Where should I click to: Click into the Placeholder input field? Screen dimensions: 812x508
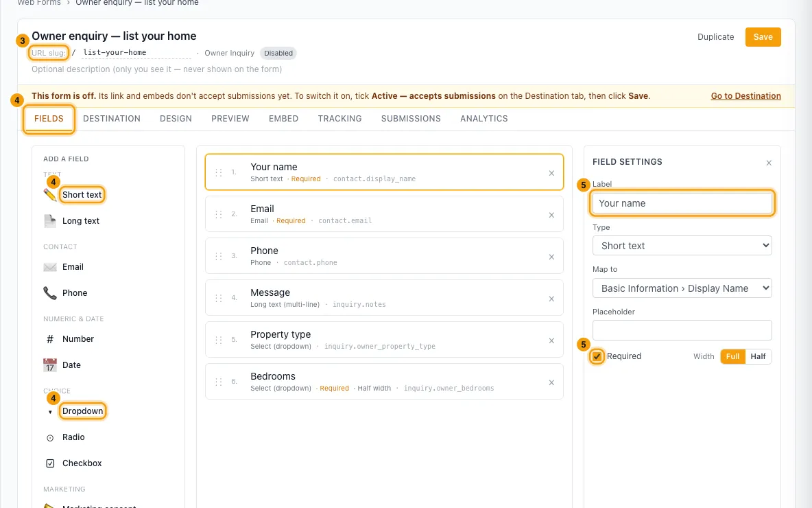[682, 330]
